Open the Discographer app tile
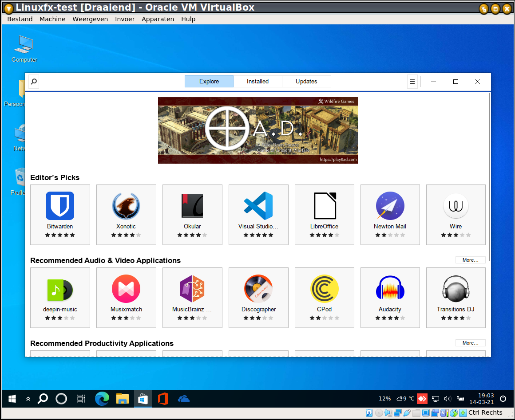 (x=258, y=298)
